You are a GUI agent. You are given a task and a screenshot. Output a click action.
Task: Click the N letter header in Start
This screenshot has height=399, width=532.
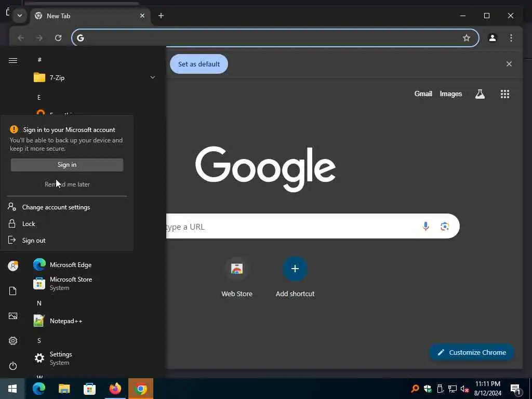coord(39,303)
